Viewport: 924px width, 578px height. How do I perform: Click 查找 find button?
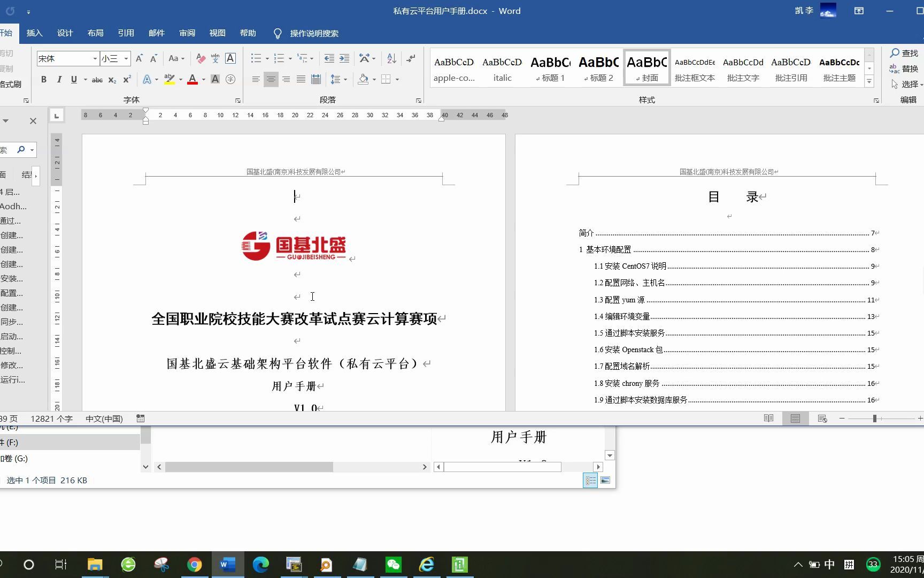(904, 53)
